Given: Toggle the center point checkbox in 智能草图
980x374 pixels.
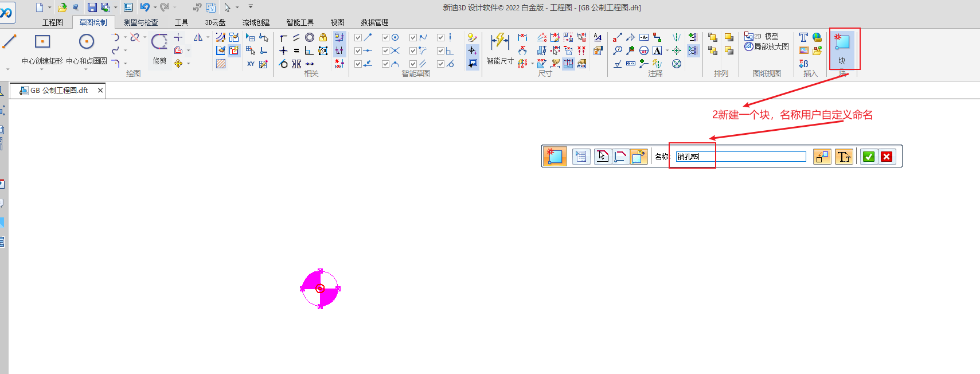Looking at the screenshot, I should tap(386, 37).
